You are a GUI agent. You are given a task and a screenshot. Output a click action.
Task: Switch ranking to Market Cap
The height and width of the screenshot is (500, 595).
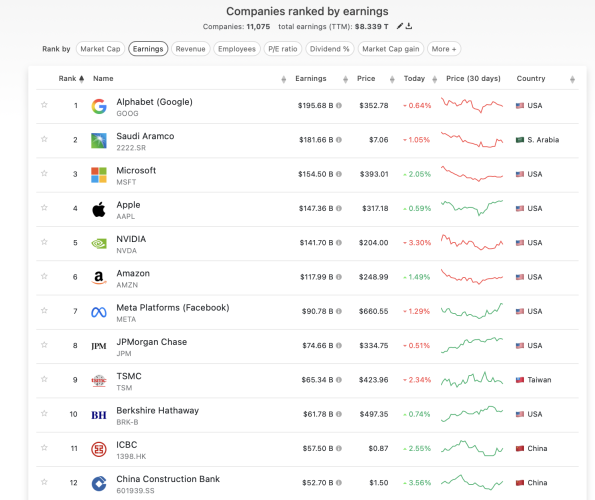tap(100, 49)
